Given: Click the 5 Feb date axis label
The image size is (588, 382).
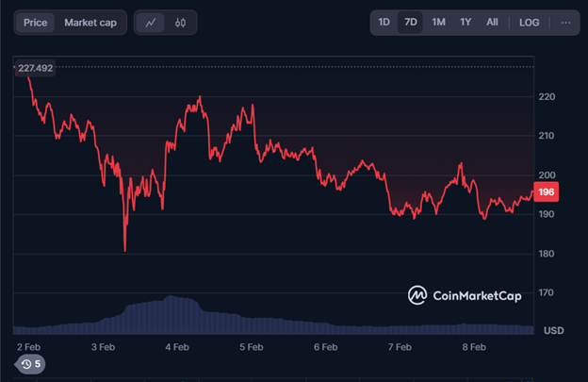Looking at the screenshot, I should [x=251, y=347].
